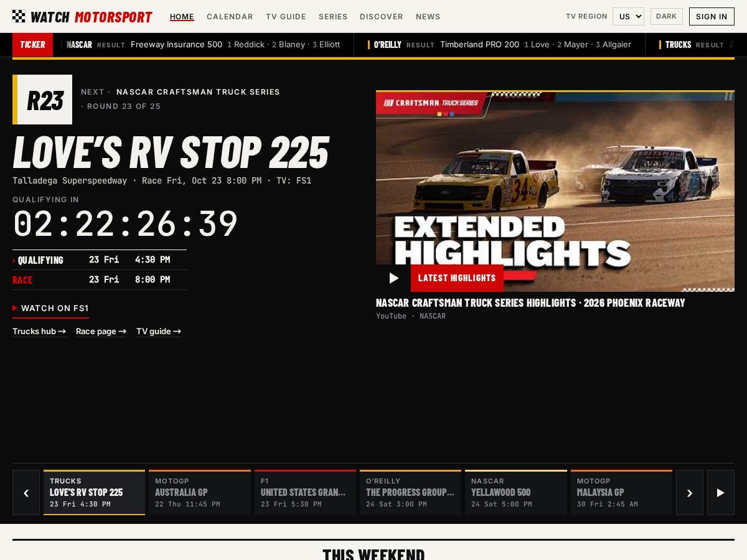The height and width of the screenshot is (560, 747).
Task: Open the Series menu item
Action: coord(333,17)
